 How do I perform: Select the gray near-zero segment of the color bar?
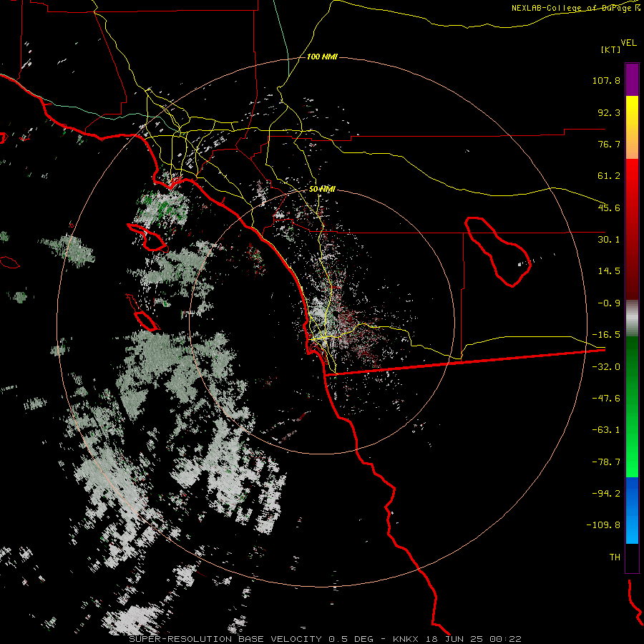(632, 318)
